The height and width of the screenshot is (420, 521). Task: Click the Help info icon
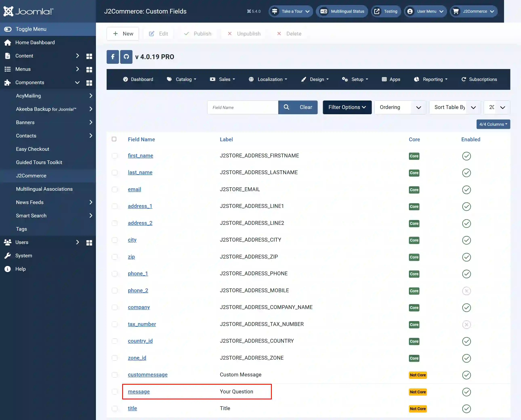(x=7, y=269)
